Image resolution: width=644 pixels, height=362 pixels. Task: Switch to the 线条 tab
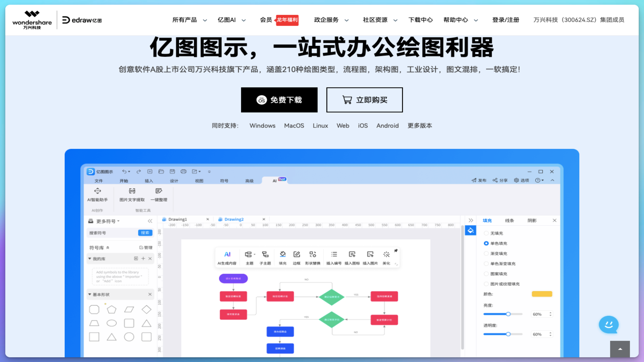coord(509,220)
